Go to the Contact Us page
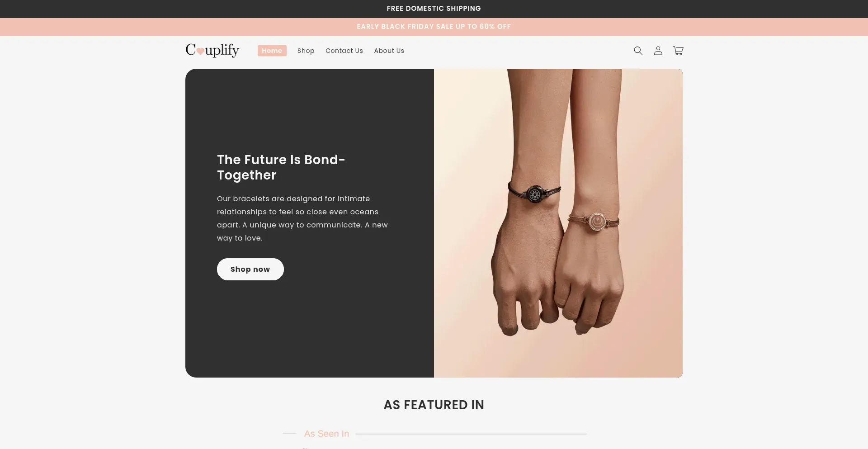Image resolution: width=868 pixels, height=449 pixels. (344, 51)
